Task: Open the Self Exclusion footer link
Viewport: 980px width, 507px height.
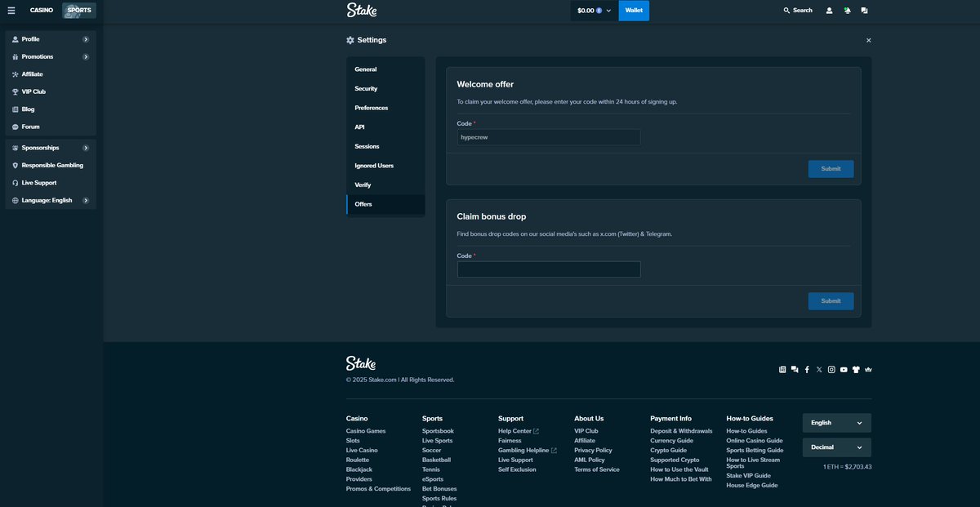Action: 517,469
